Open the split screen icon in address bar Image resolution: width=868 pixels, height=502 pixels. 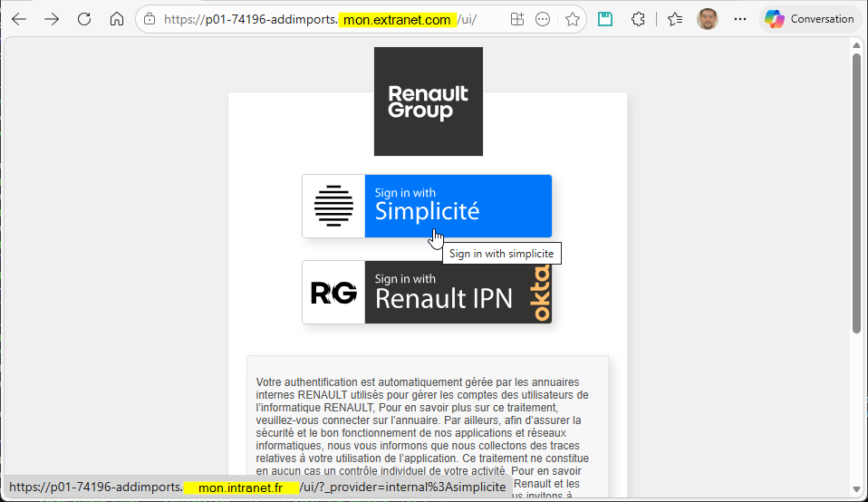click(x=517, y=19)
